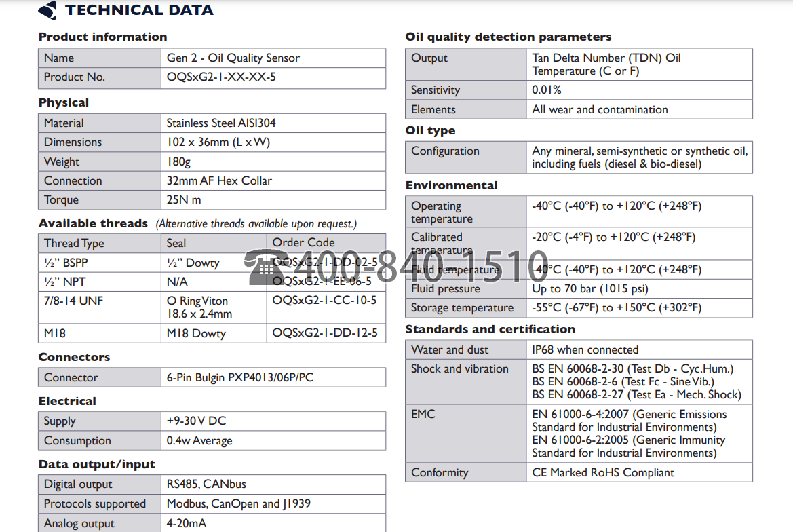
Task: Click the 'Alternative threads available upon request' note
Action: [x=256, y=224]
